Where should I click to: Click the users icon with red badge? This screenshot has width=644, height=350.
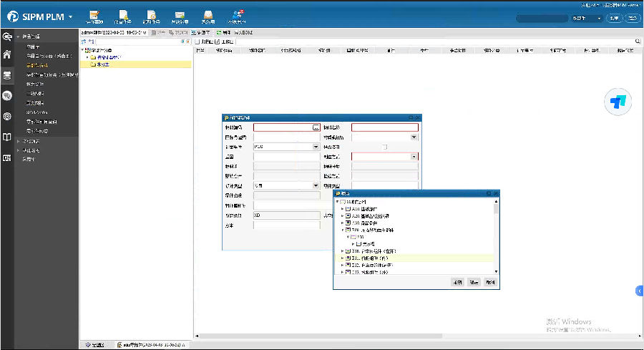[237, 14]
